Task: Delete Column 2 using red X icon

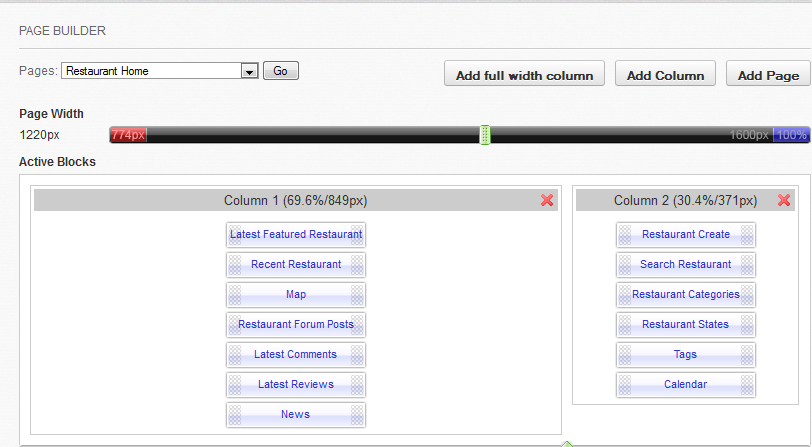Action: (784, 201)
